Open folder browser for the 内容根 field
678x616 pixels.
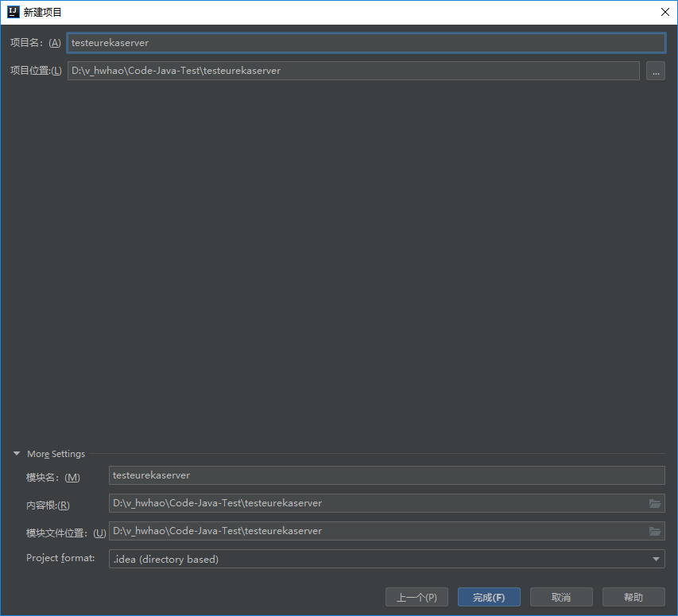(655, 503)
